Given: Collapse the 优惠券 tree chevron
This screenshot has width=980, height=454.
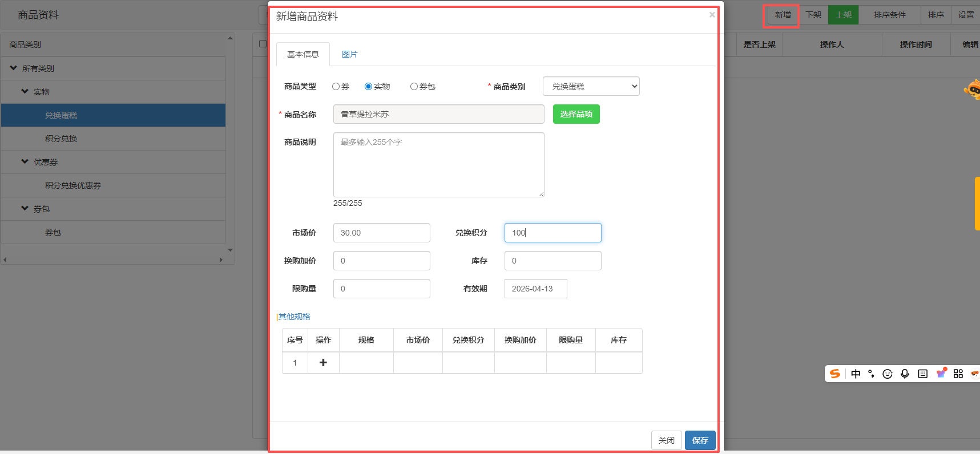Looking at the screenshot, I should pyautogui.click(x=25, y=161).
